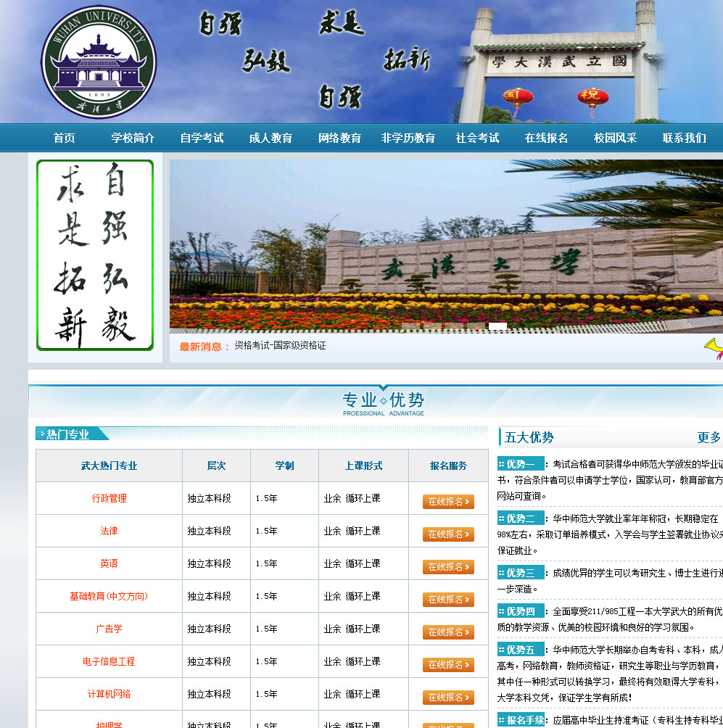The height and width of the screenshot is (728, 723).
Task: Choose the 网络教育 navigation item
Action: point(340,138)
